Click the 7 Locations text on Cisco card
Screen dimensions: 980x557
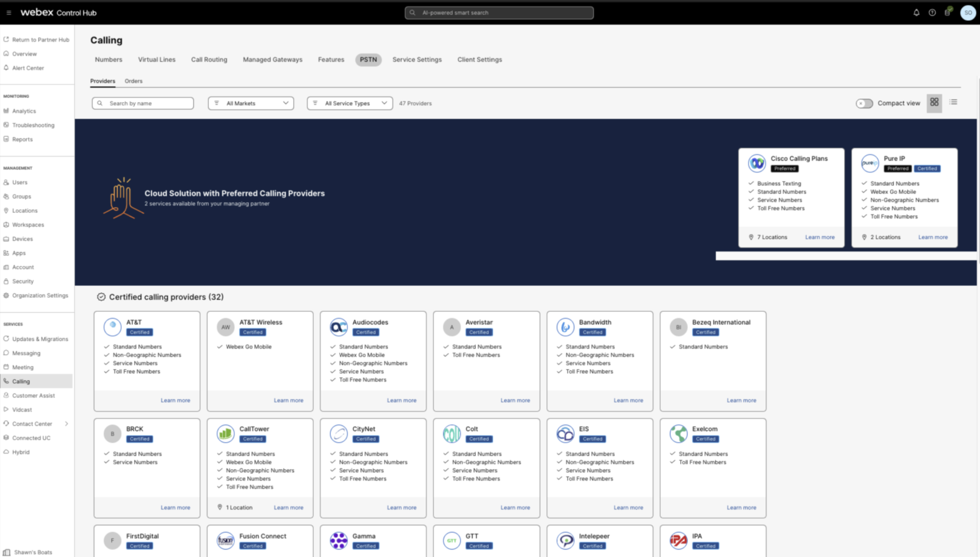click(x=772, y=237)
